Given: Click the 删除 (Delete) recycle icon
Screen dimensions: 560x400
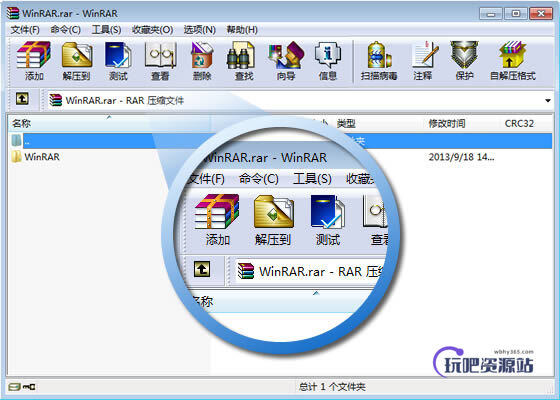Looking at the screenshot, I should click(202, 61).
